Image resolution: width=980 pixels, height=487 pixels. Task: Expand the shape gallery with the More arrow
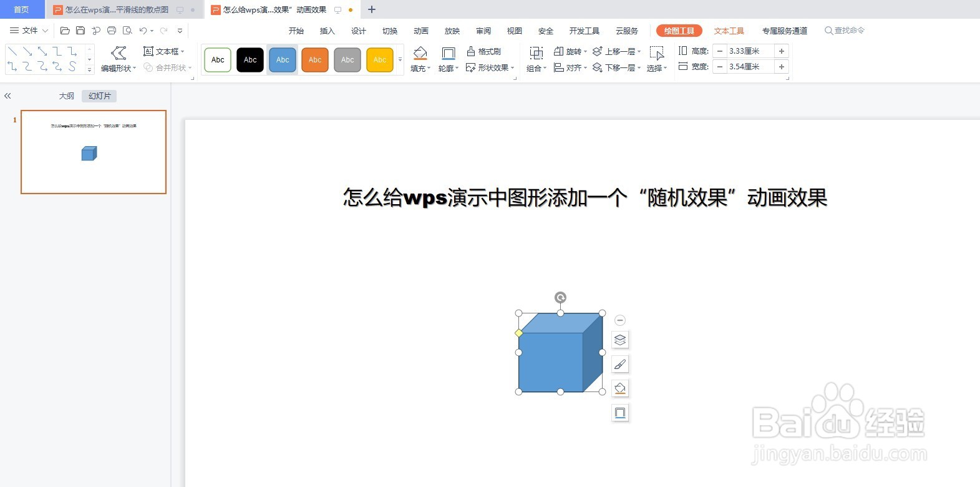(90, 69)
